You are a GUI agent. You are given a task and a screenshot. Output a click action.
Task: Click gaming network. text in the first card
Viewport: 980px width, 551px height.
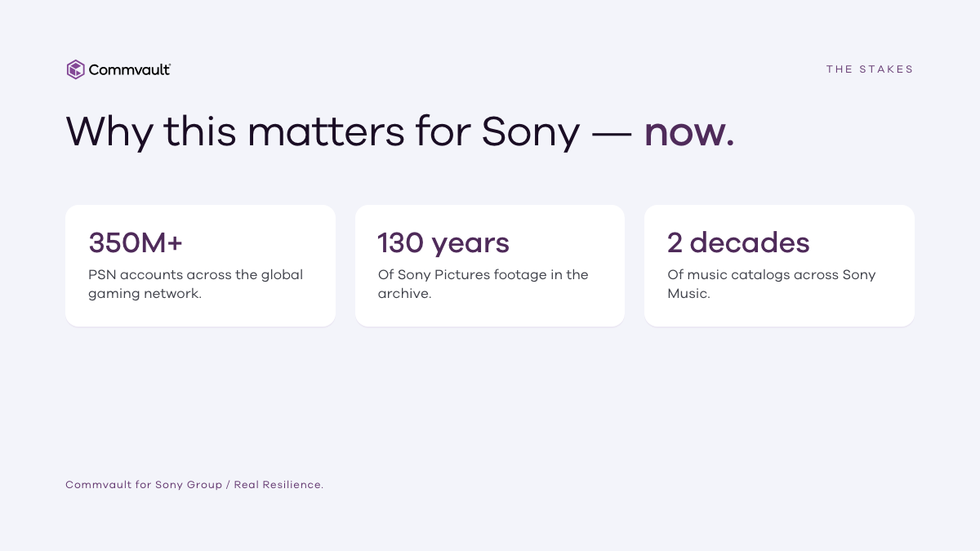(145, 294)
